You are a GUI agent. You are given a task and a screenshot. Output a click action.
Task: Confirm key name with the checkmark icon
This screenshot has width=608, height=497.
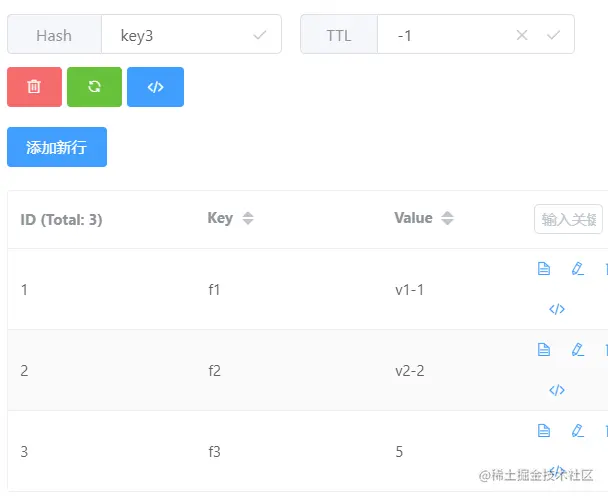(260, 35)
